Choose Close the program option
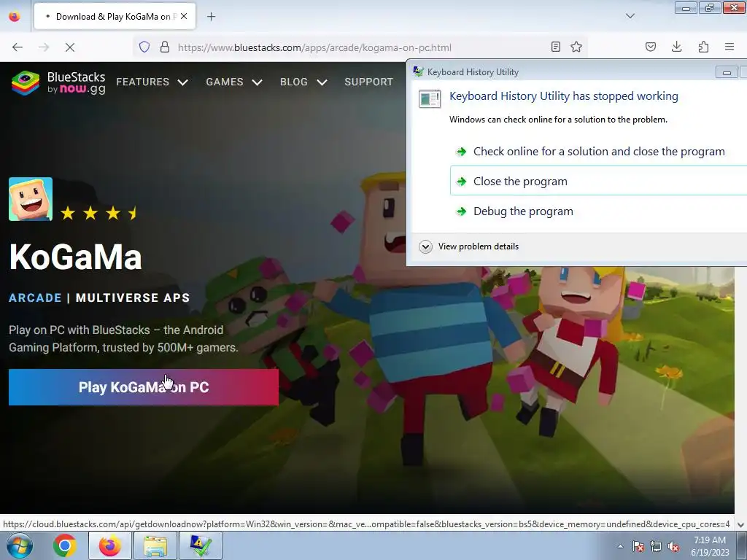Screen dimensions: 747x560 [x=599, y=181]
